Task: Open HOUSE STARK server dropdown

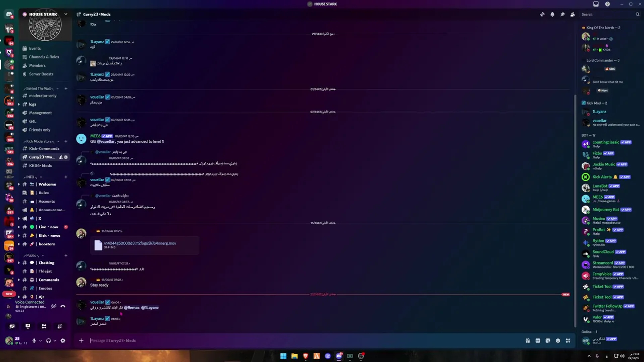Action: (x=65, y=14)
